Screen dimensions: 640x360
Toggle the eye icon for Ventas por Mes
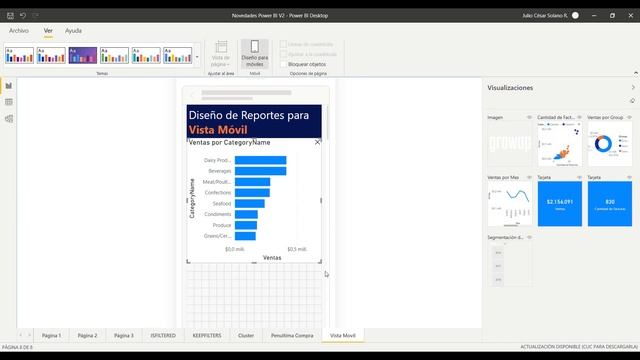point(529,178)
